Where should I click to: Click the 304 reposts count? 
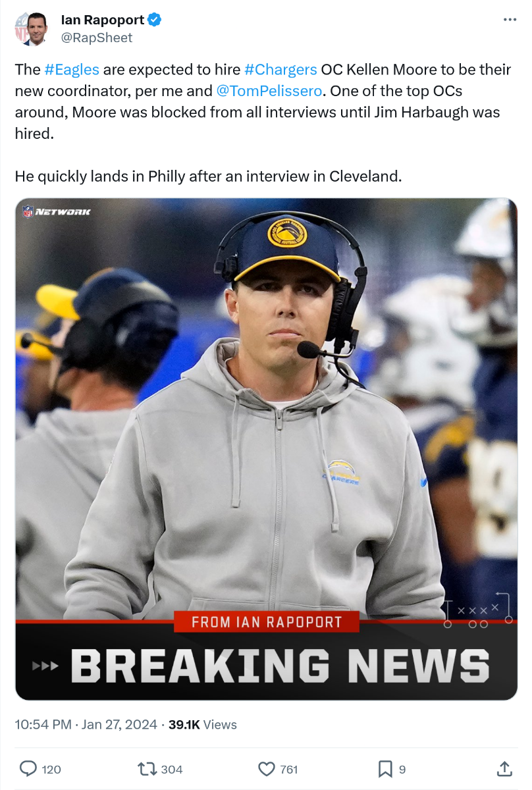[x=172, y=769]
